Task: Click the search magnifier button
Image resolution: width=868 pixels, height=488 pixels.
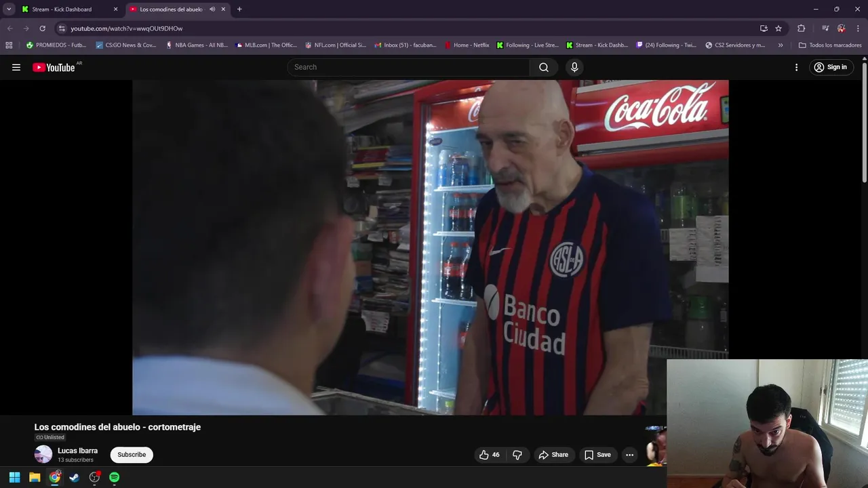Action: click(544, 67)
